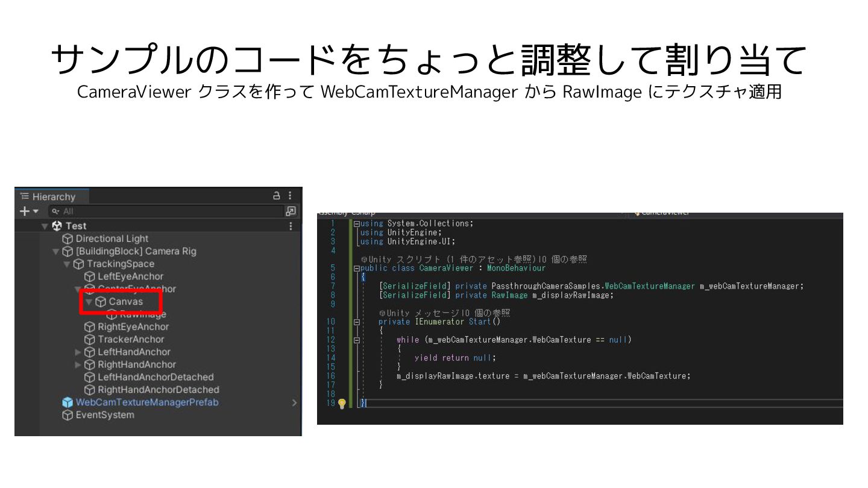Click the lightbulb quick actions icon at line 19
This screenshot has width=868, height=488.
[x=341, y=403]
